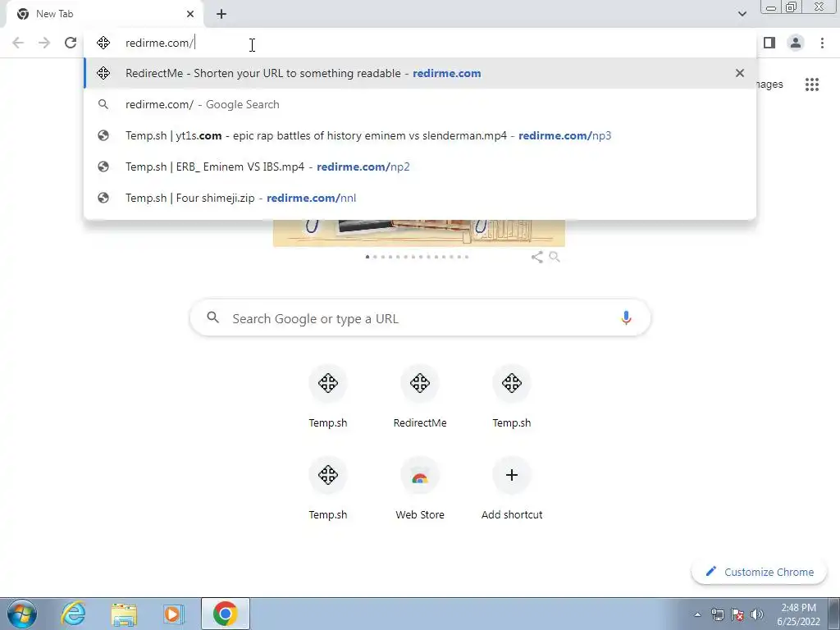Screen dimensions: 840x630
Task: Open the Chrome three-dot menu
Action: [x=822, y=43]
